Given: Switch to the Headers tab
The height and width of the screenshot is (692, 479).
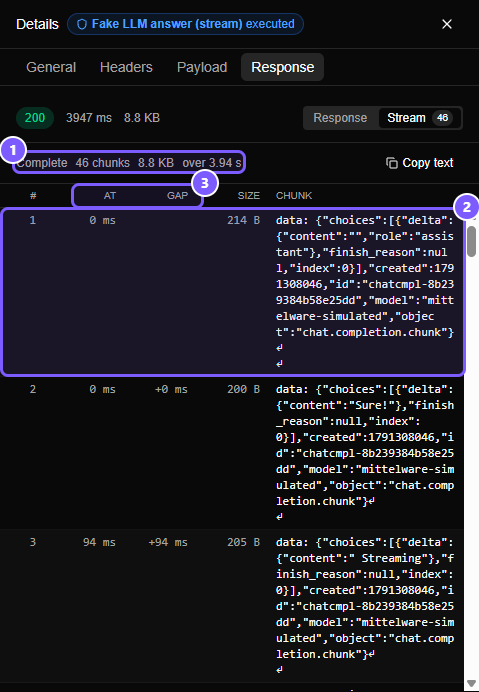Looking at the screenshot, I should [x=126, y=67].
